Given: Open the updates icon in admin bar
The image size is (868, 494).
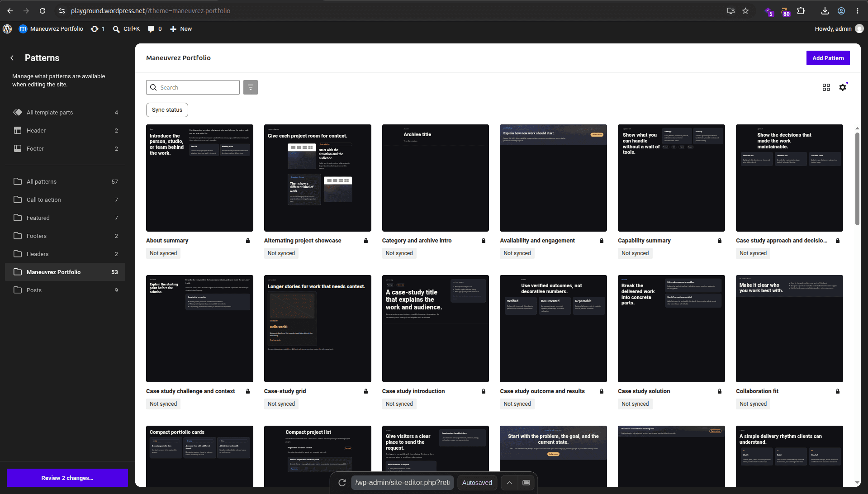Looking at the screenshot, I should (97, 29).
